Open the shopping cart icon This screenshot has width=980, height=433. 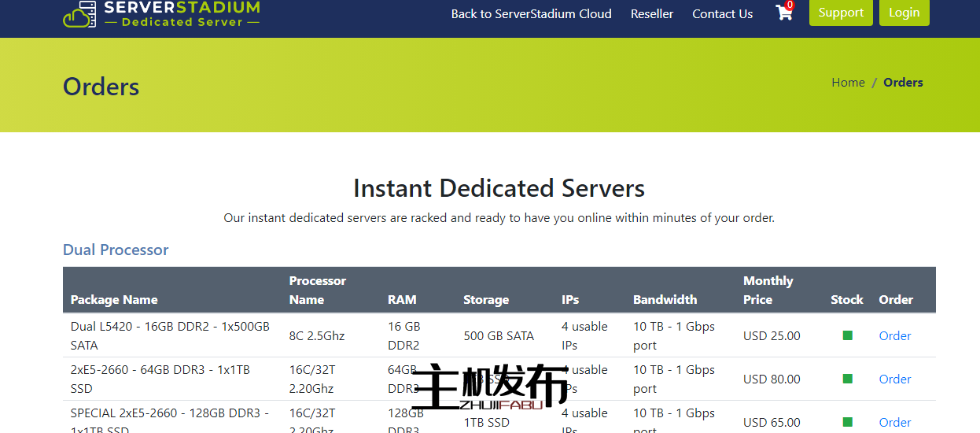pos(783,13)
